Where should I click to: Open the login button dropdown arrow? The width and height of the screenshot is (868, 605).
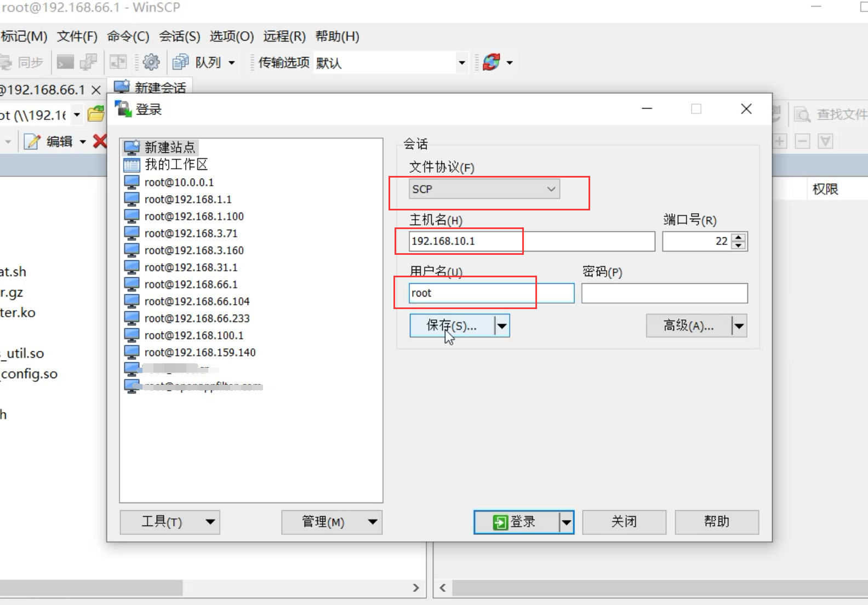pyautogui.click(x=566, y=522)
